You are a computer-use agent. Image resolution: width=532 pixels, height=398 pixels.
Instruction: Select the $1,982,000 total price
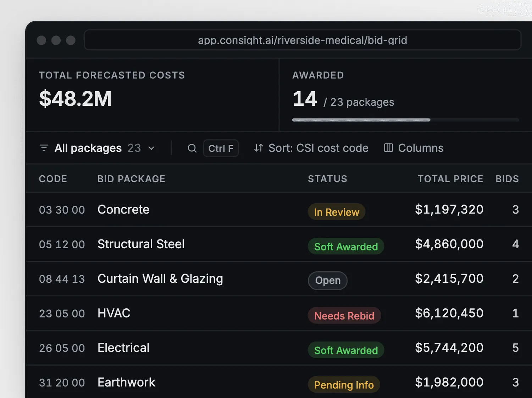[449, 382]
